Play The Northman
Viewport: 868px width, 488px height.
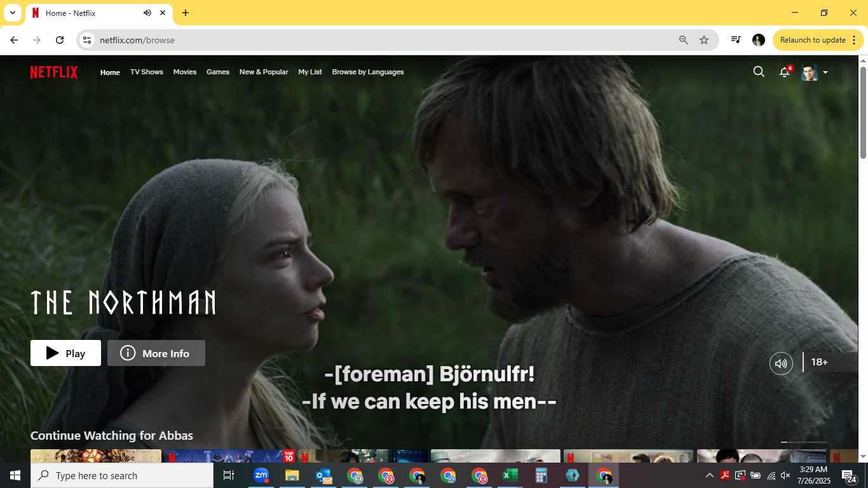[65, 353]
